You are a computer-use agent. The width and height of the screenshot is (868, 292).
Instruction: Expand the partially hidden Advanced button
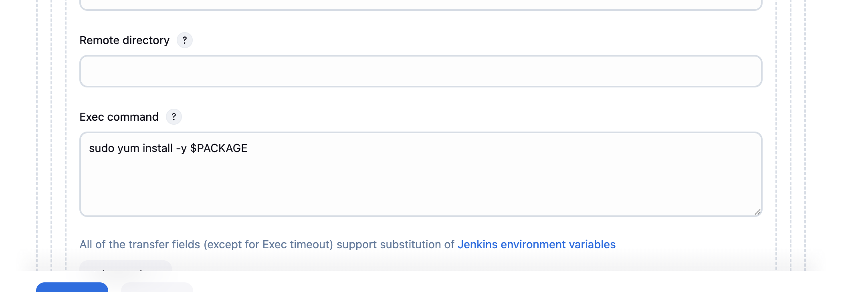tap(125, 266)
